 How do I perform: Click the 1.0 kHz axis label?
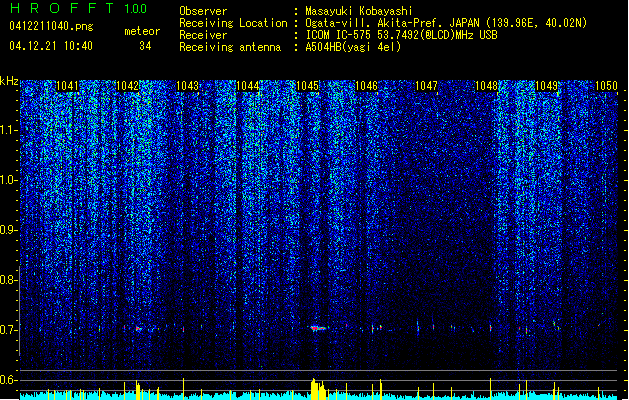9,180
